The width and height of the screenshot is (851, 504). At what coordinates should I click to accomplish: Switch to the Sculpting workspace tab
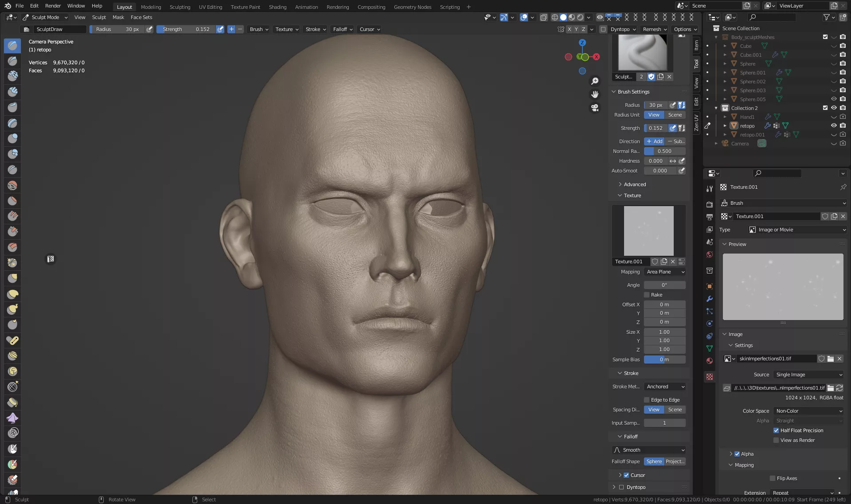[x=180, y=7]
